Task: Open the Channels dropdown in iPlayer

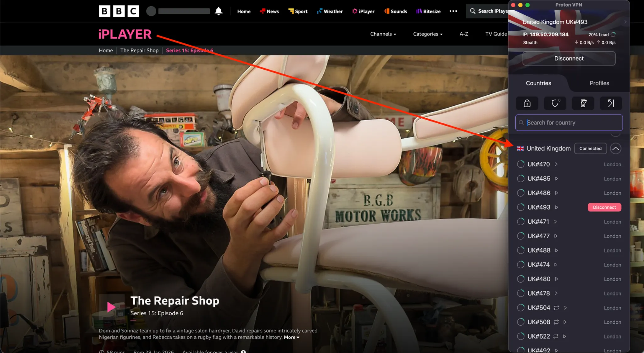Action: 383,34
